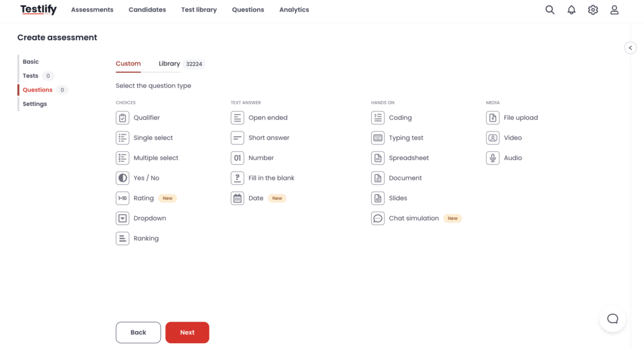Screen dimensions: 644x350
Task: Click the New badge beside Chat simulation
Action: pos(453,218)
